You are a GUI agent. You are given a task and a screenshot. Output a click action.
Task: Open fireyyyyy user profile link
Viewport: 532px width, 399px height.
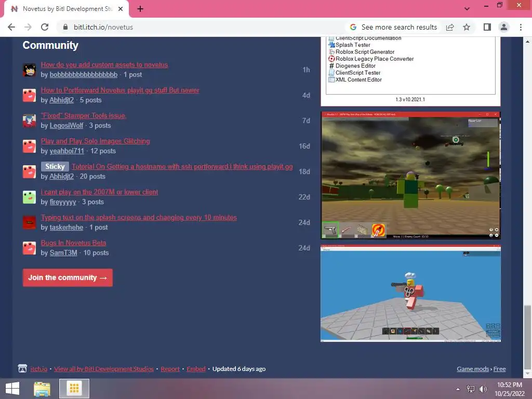point(63,202)
